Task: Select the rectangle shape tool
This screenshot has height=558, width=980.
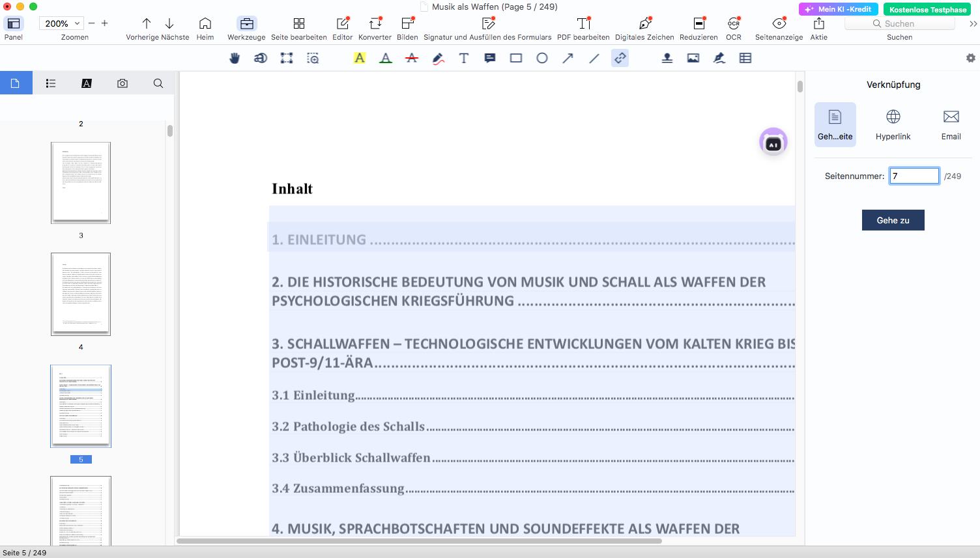Action: 516,58
